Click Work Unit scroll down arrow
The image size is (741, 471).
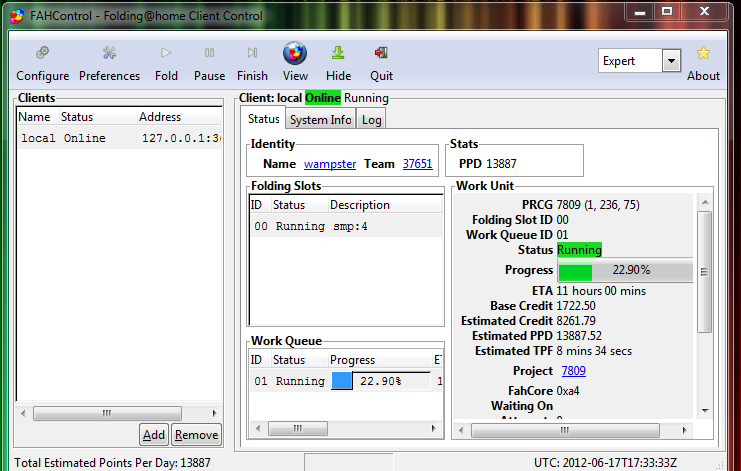tap(705, 411)
